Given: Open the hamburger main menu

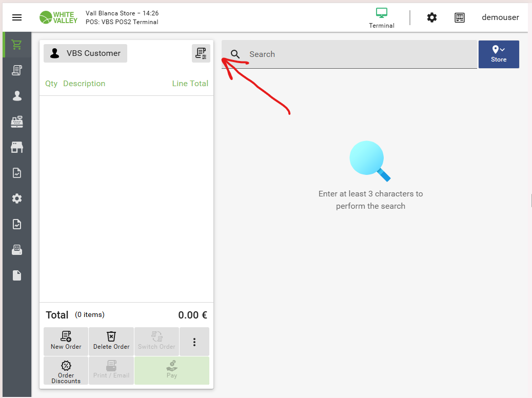Looking at the screenshot, I should [17, 17].
